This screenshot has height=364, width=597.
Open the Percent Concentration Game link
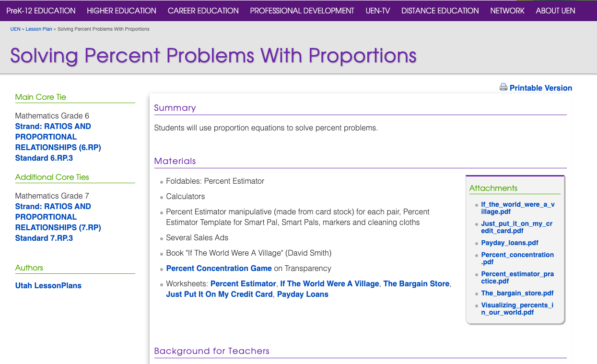(x=219, y=268)
